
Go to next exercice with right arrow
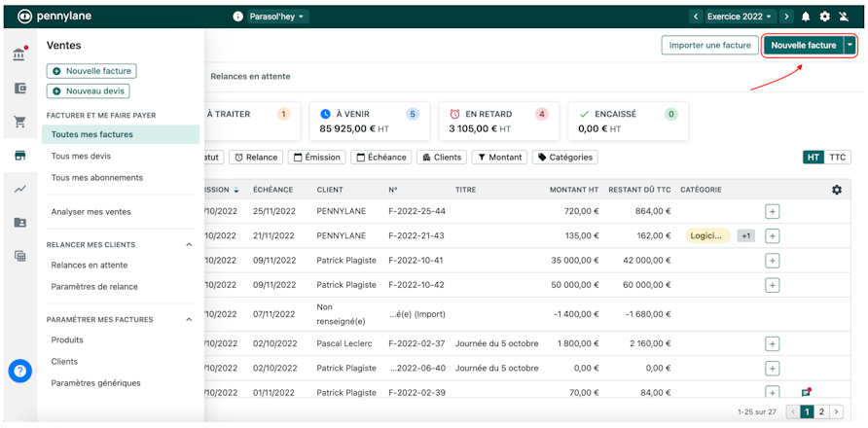pos(786,17)
